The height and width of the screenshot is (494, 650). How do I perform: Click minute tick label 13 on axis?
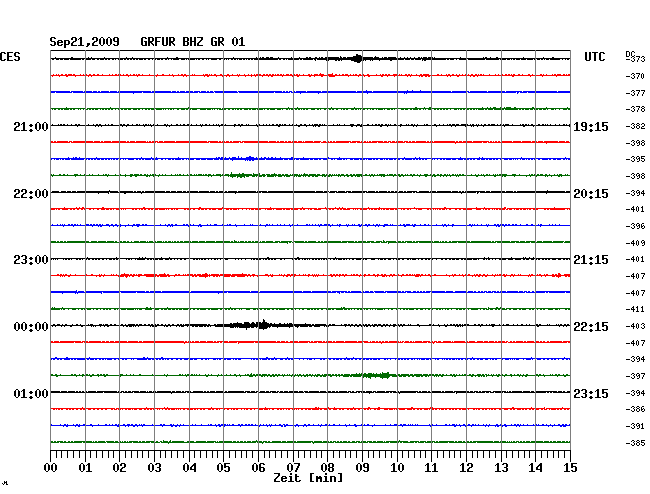pos(501,468)
